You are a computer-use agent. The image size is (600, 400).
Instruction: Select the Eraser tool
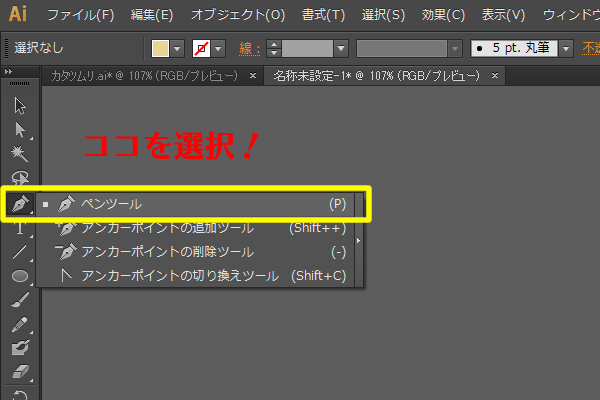[20, 372]
